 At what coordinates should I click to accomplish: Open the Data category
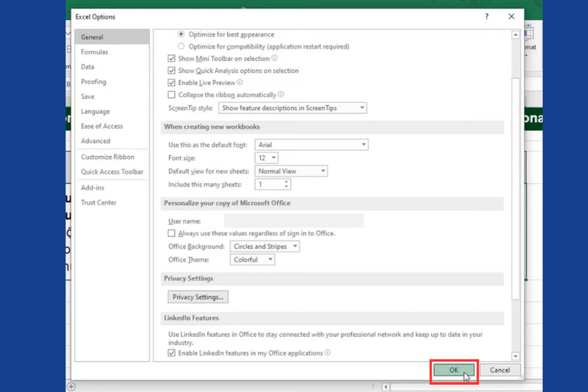[112, 67]
